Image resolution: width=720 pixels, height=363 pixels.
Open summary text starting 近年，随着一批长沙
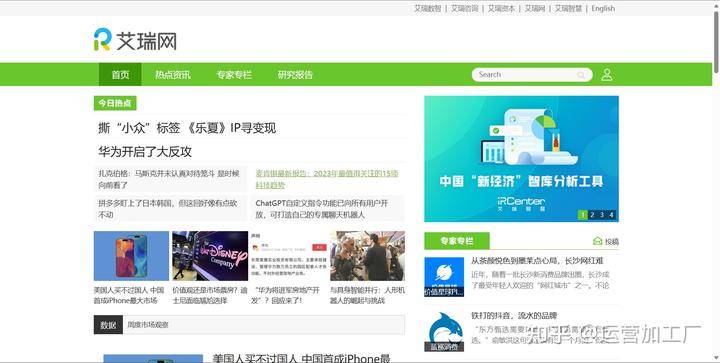[x=540, y=280]
